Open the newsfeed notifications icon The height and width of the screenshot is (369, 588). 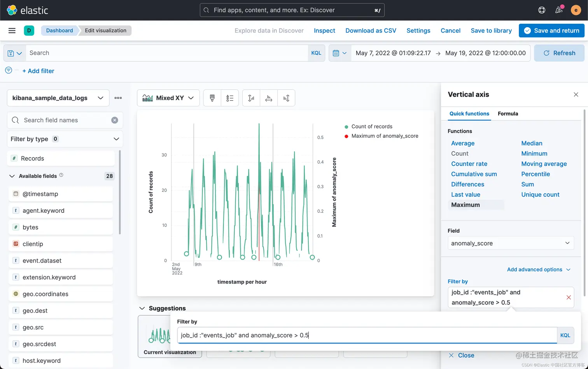pyautogui.click(x=559, y=10)
